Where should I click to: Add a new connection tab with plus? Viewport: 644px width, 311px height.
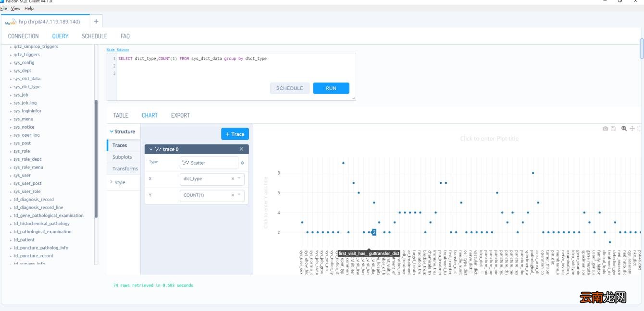[96, 22]
